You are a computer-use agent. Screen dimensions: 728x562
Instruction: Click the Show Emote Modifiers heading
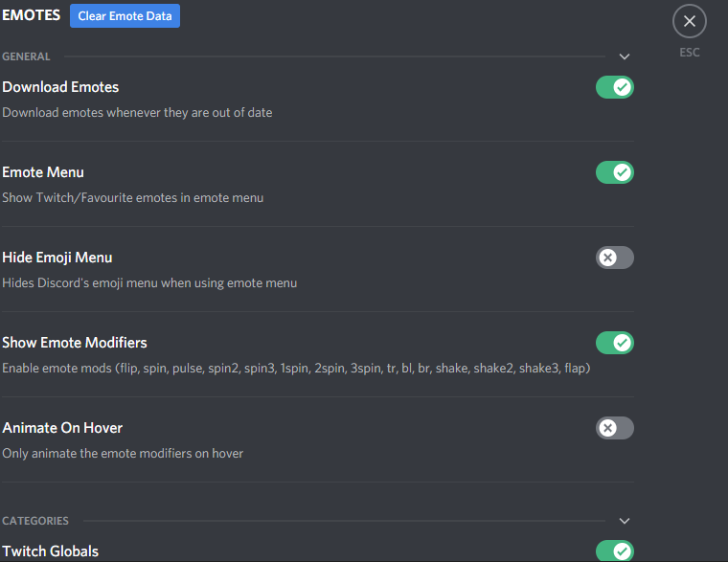pyautogui.click(x=75, y=343)
